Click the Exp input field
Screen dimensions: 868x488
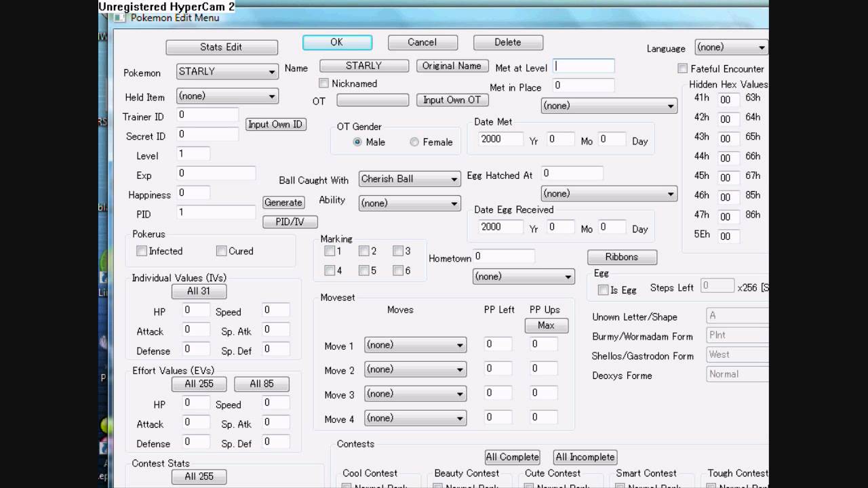pyautogui.click(x=216, y=173)
